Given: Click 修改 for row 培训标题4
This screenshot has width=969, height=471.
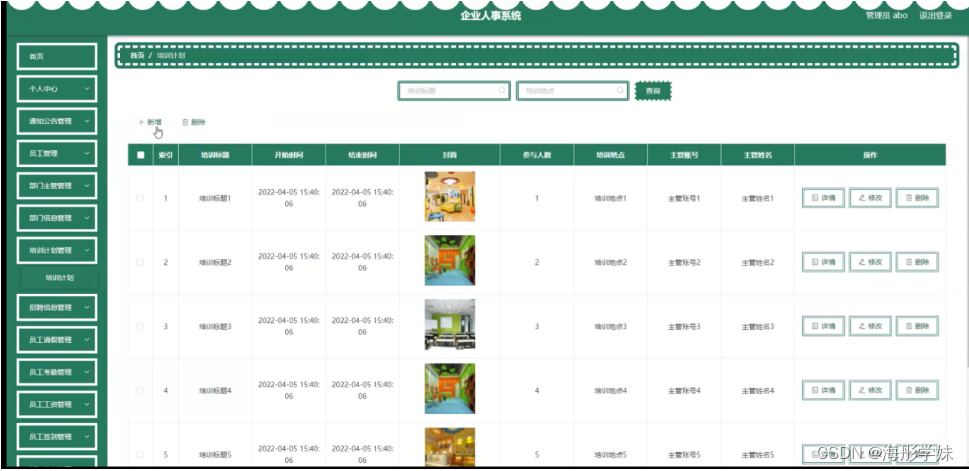Looking at the screenshot, I should tap(870, 390).
